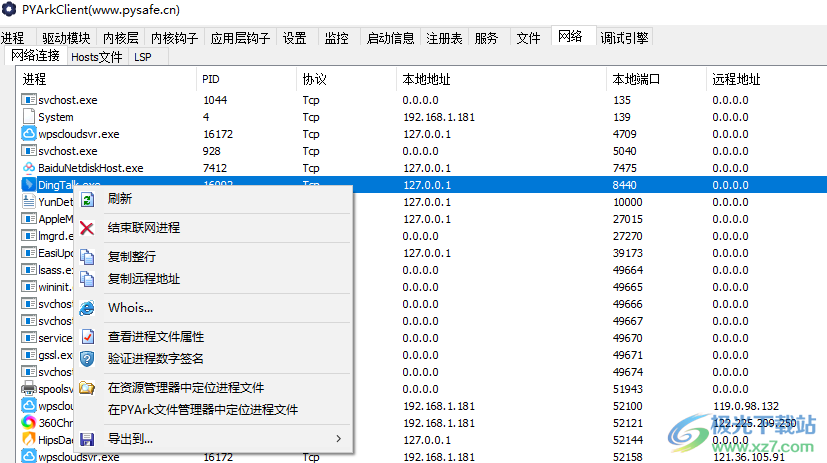Click the System process file icon
Image resolution: width=827 pixels, height=463 pixels.
[28, 117]
